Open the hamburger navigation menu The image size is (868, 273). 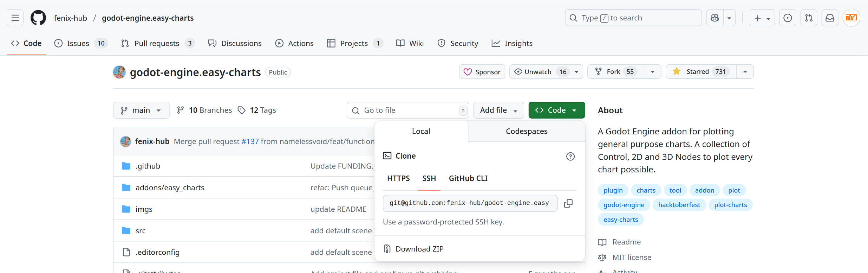click(15, 18)
